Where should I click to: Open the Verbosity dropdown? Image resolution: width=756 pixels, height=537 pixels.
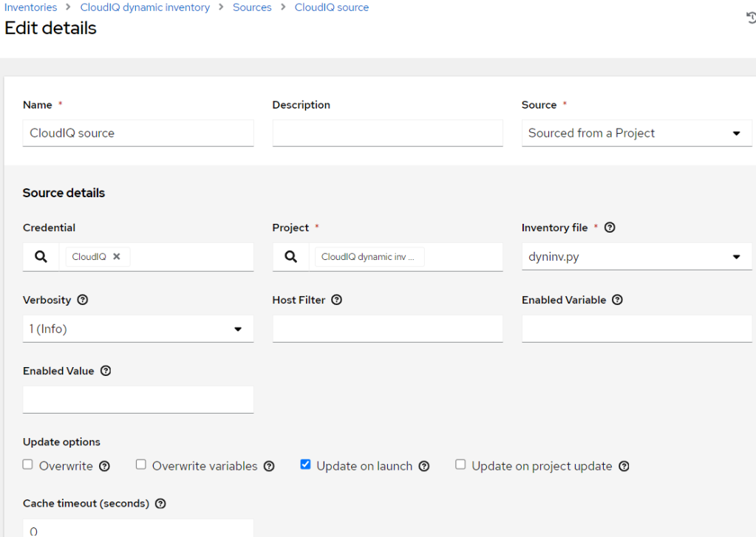point(137,329)
